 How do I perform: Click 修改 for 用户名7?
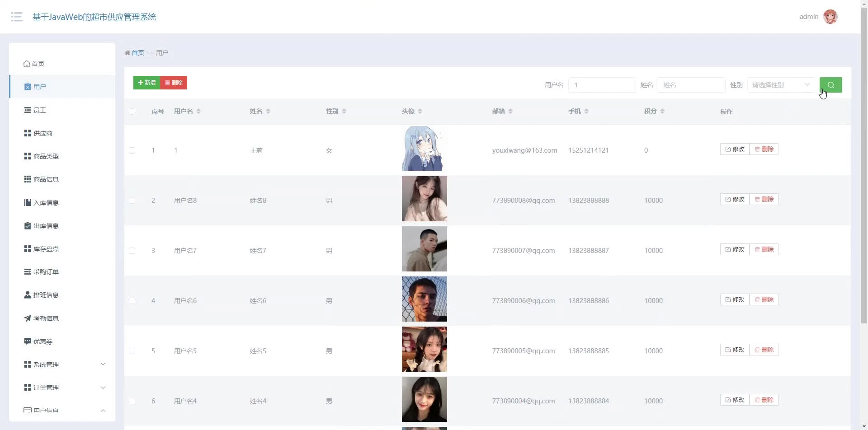click(x=735, y=249)
